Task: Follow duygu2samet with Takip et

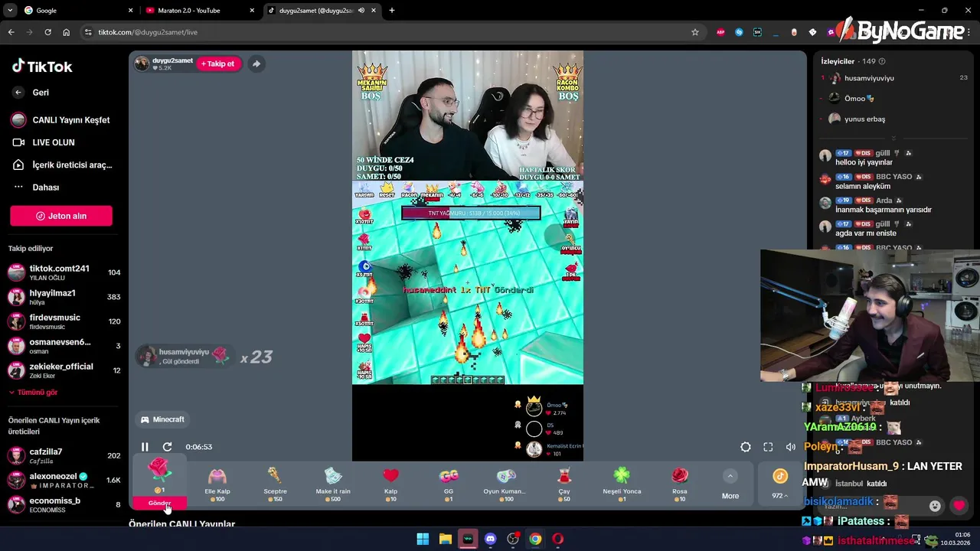Action: (x=218, y=64)
